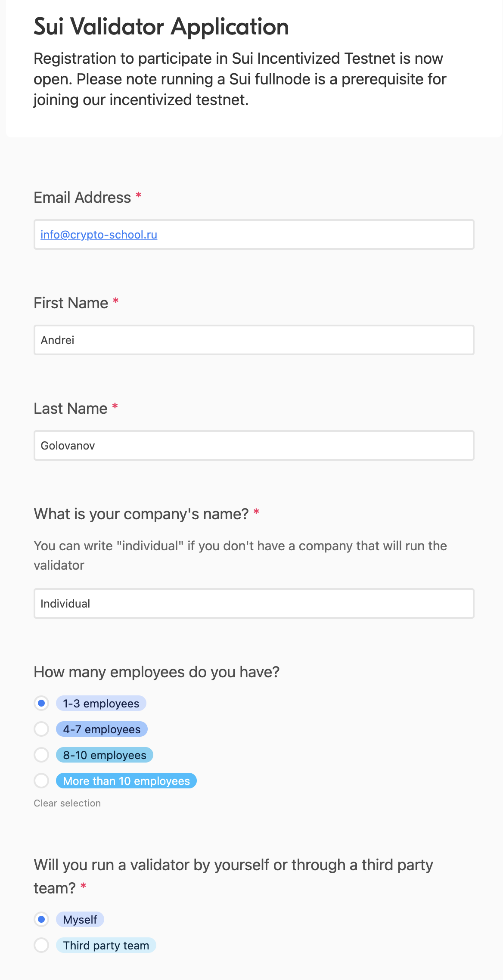Click the Last Name field containing Golovanov
Image resolution: width=503 pixels, height=980 pixels.
click(254, 446)
